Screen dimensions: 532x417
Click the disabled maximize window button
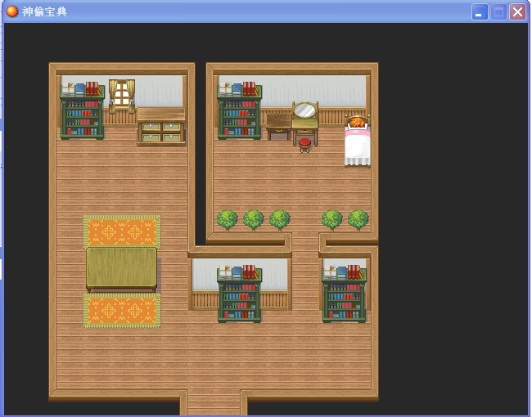click(498, 12)
